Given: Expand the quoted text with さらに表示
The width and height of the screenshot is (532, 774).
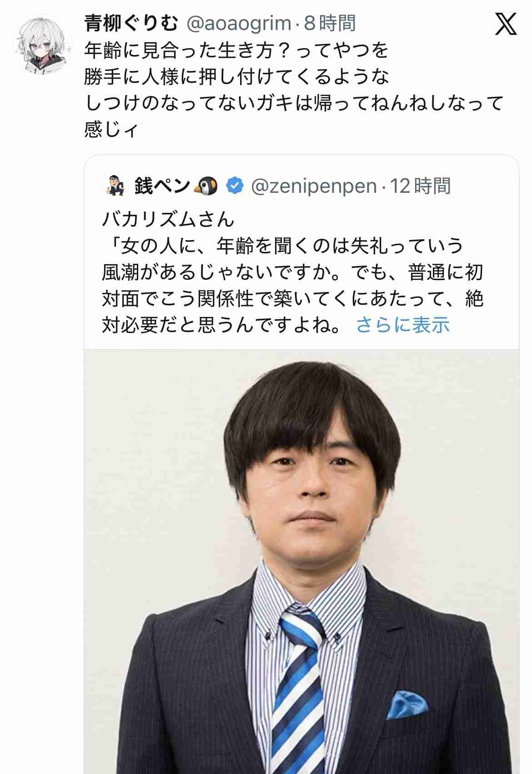Looking at the screenshot, I should tap(403, 325).
